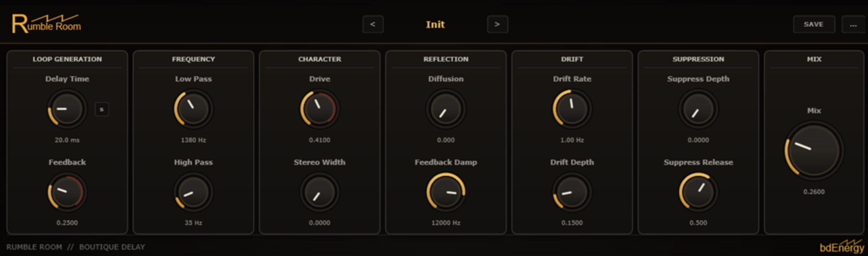
Task: Click the Diffusion knob
Action: pos(446,109)
